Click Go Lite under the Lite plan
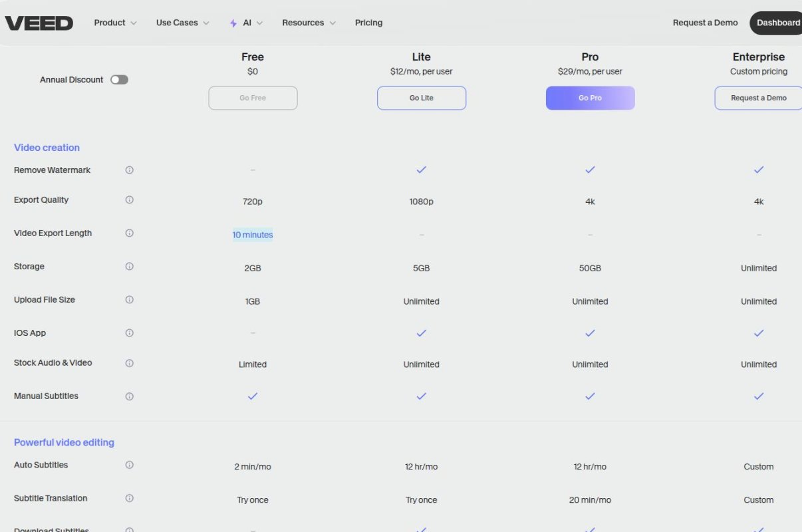Image resolution: width=802 pixels, height=532 pixels. 421,98
